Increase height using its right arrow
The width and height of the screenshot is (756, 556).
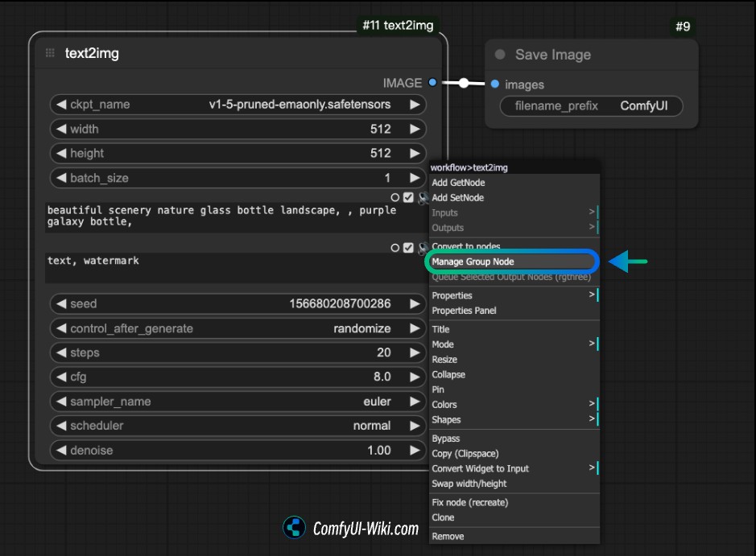(x=415, y=153)
